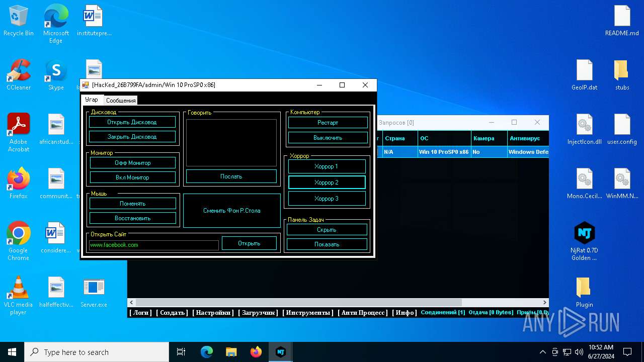Select the InjectIcon.dll file icon
644x362 pixels.
[x=585, y=129]
